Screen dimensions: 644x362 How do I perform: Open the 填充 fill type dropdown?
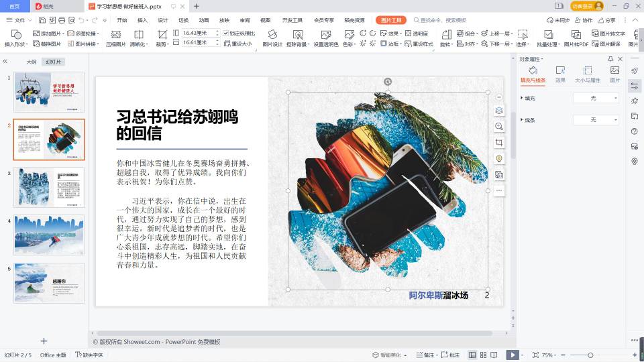coord(596,99)
